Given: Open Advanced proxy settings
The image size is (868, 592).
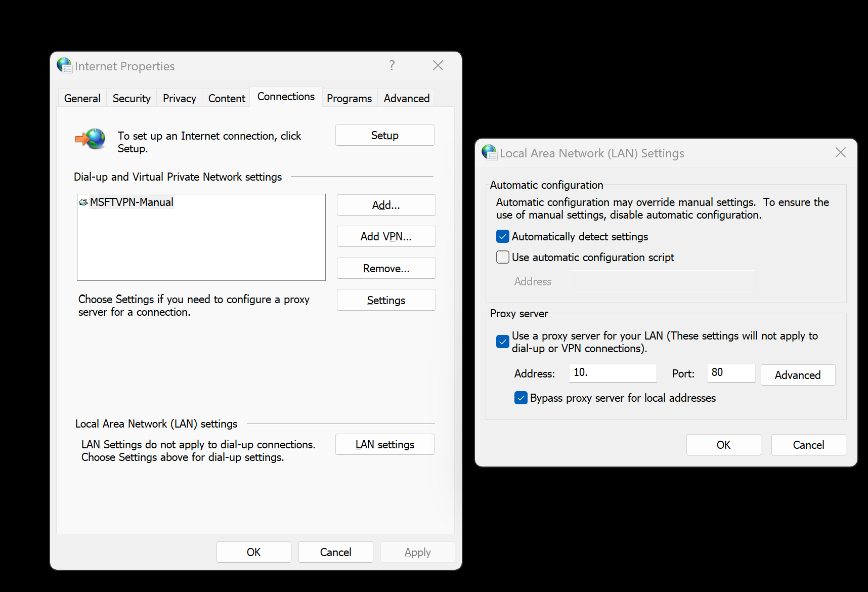Looking at the screenshot, I should 798,375.
